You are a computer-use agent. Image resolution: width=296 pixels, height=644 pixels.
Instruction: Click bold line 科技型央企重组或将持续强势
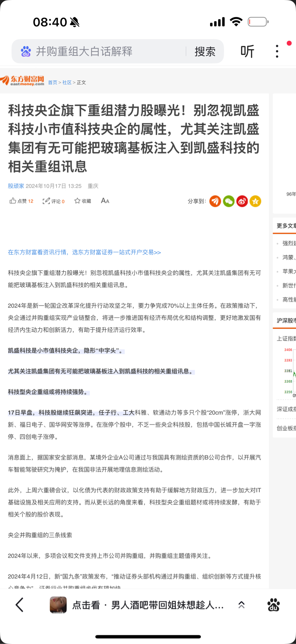coord(48,392)
